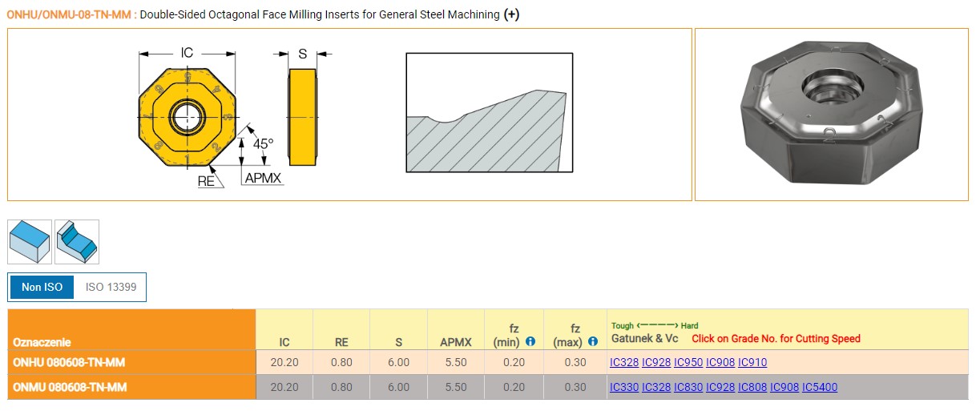Switch to the ISO 13399 tab
This screenshot has height=415, width=980.
pos(110,287)
